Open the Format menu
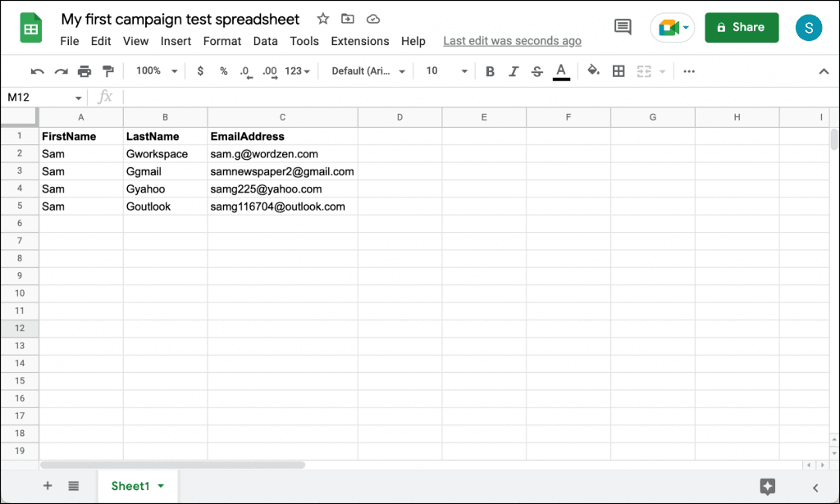This screenshot has height=504, width=840. 221,41
